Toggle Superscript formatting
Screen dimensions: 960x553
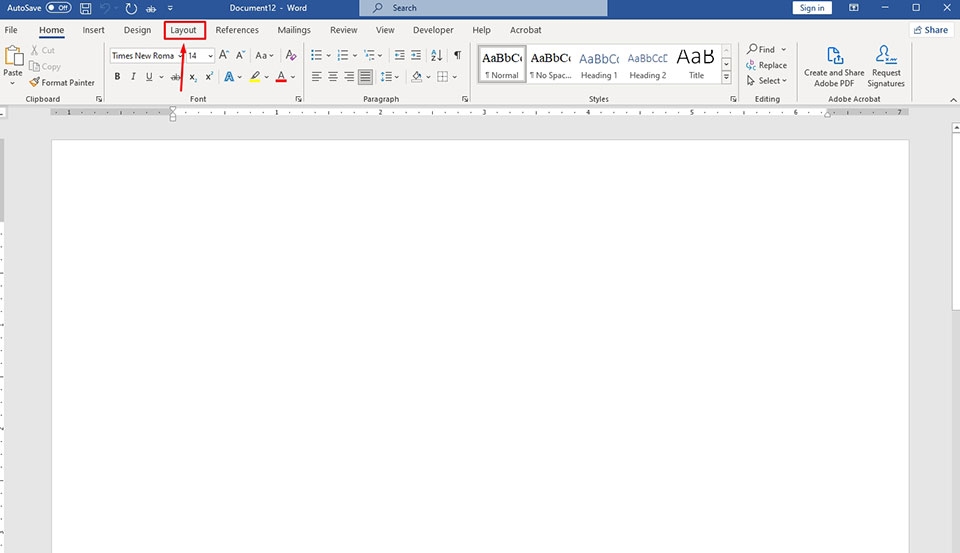tap(209, 77)
